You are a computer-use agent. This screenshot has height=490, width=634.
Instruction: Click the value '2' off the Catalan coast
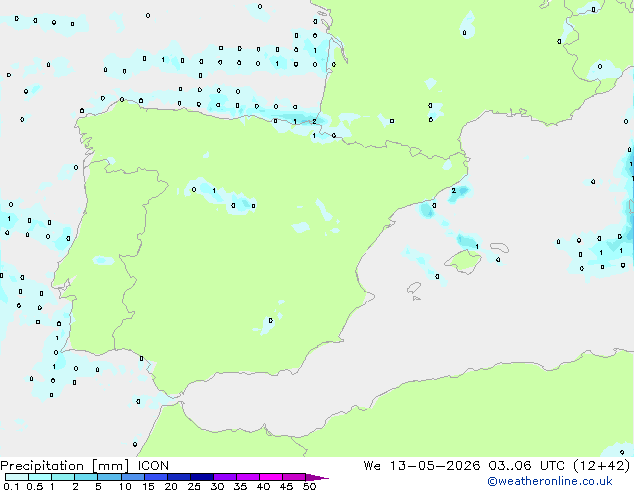pos(454,190)
